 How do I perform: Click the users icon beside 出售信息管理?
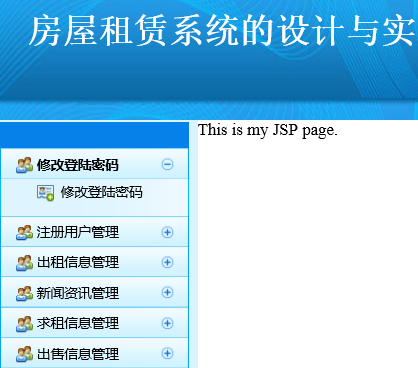pyautogui.click(x=24, y=354)
